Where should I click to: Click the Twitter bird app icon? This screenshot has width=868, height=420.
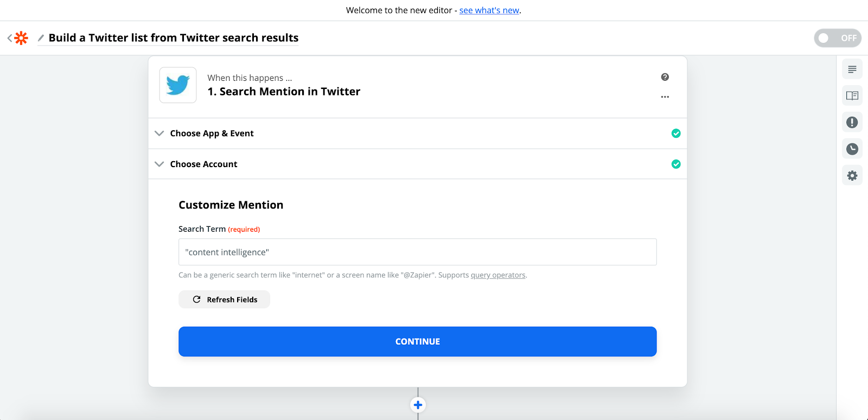(178, 85)
